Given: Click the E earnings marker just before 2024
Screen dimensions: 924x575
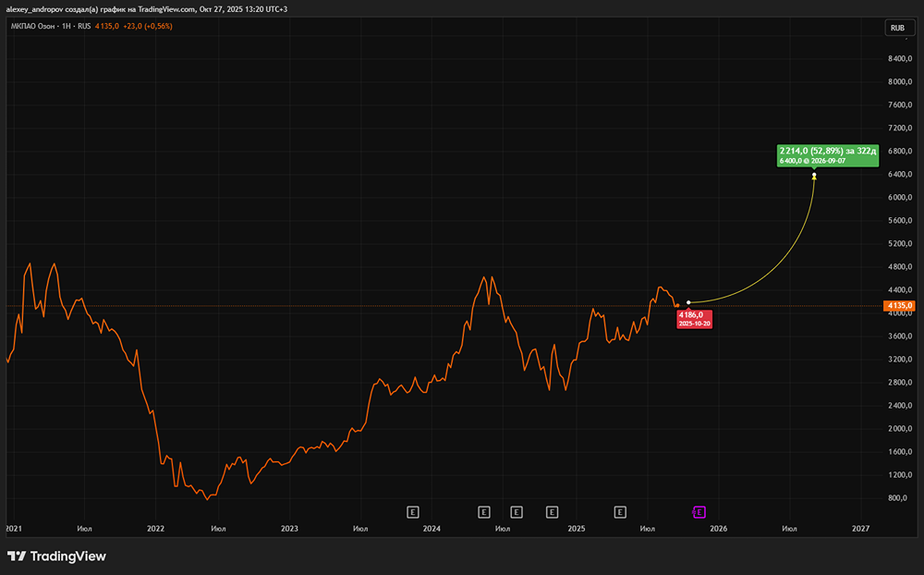Looking at the screenshot, I should 413,512.
